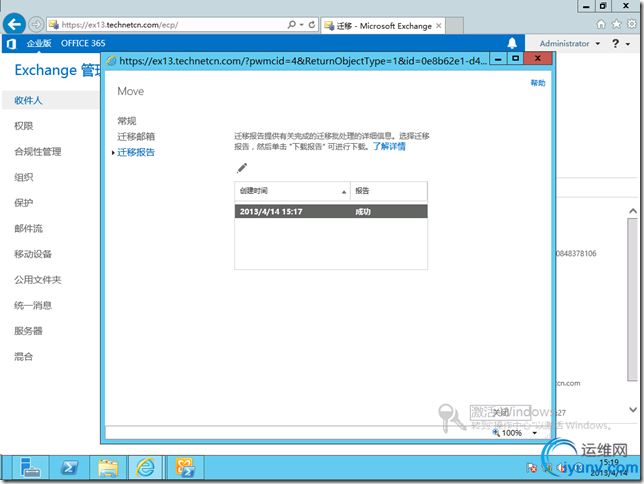
Task: Select the OFFICE 365 tab
Action: point(83,44)
